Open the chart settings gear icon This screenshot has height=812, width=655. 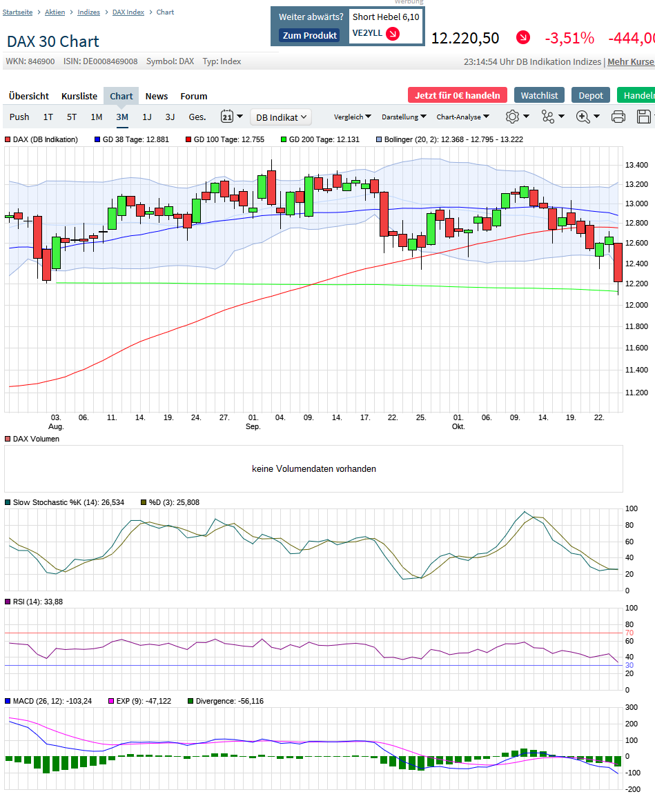513,116
